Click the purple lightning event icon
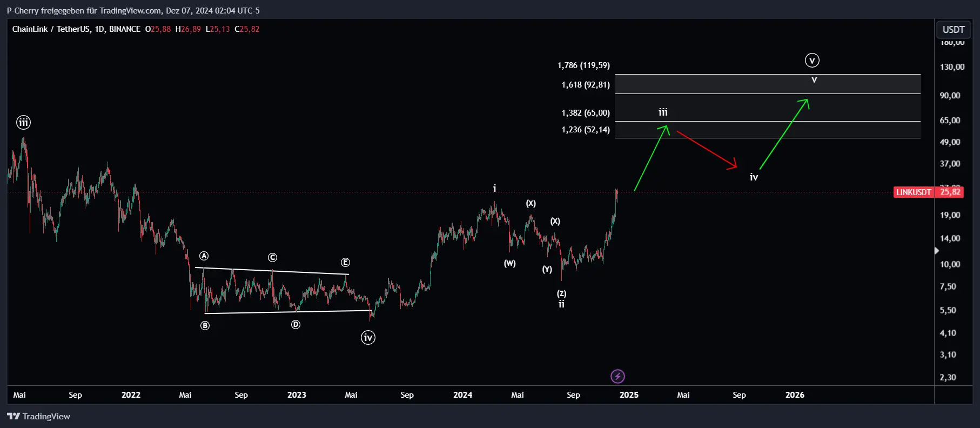This screenshot has width=980, height=428. [x=617, y=376]
